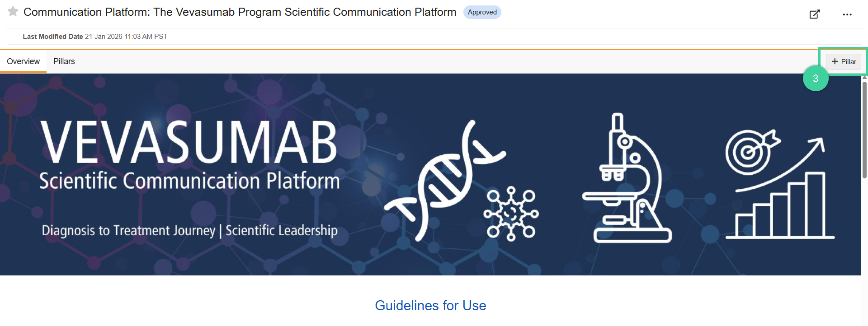The width and height of the screenshot is (868, 326).
Task: Click the plus icon on the Pillar button
Action: [835, 61]
